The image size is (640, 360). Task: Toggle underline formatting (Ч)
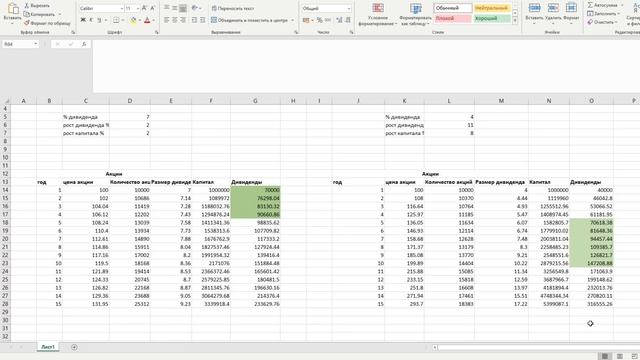99,20
